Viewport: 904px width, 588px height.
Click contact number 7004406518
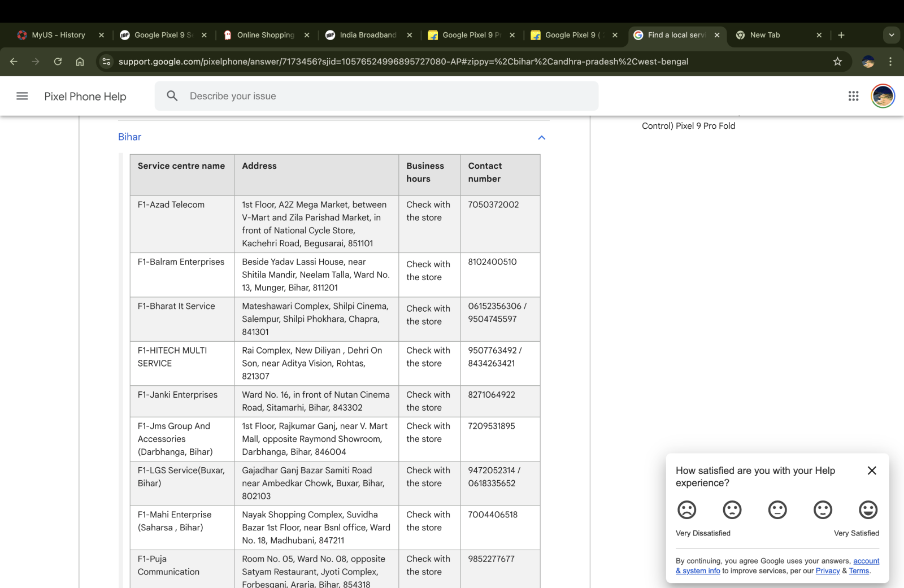[493, 515]
